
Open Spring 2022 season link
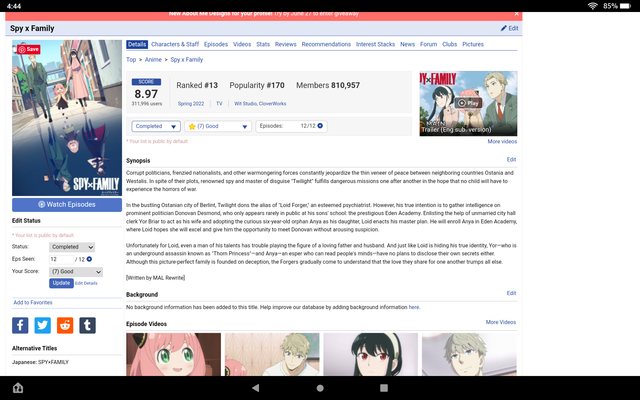pyautogui.click(x=191, y=104)
